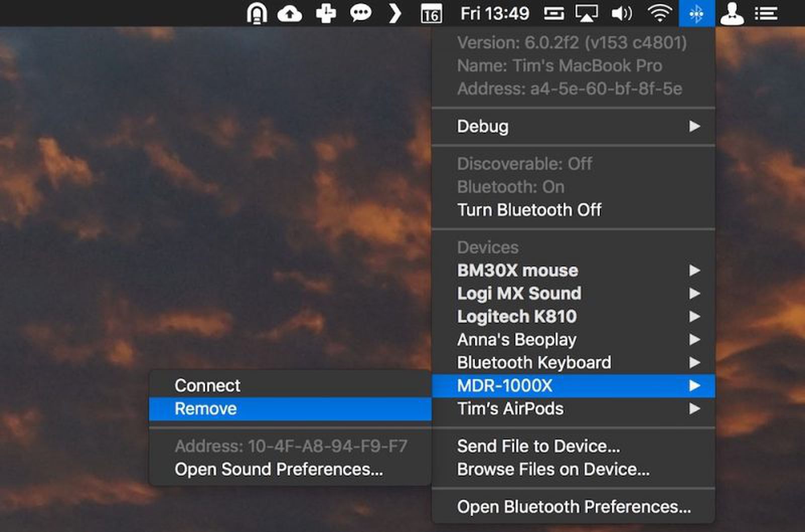Open the speech bubble messaging icon

[x=360, y=13]
